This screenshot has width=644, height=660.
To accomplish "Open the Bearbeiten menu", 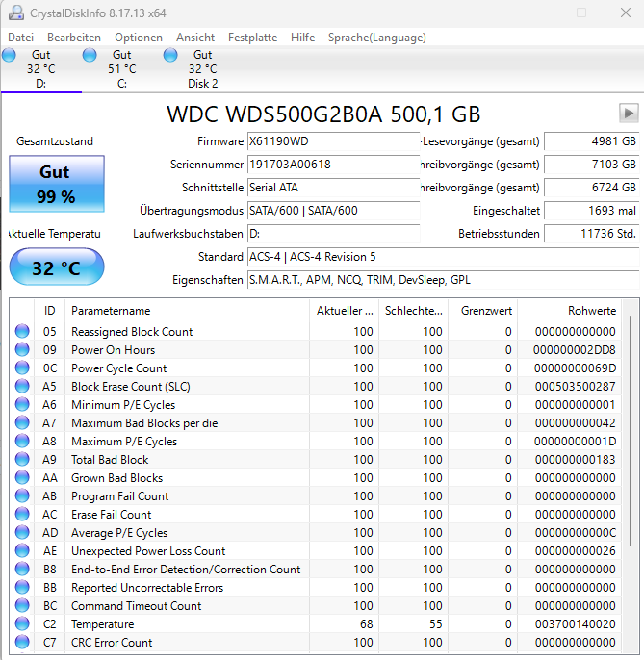I will point(74,38).
